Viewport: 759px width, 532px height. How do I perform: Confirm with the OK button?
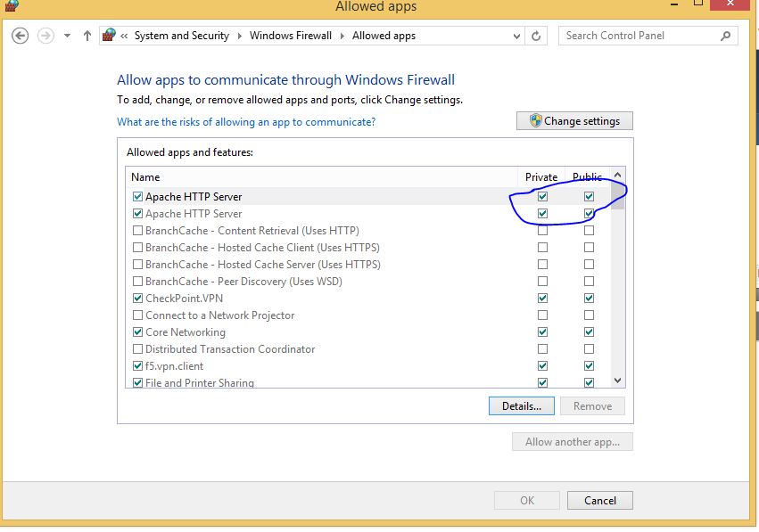click(526, 501)
